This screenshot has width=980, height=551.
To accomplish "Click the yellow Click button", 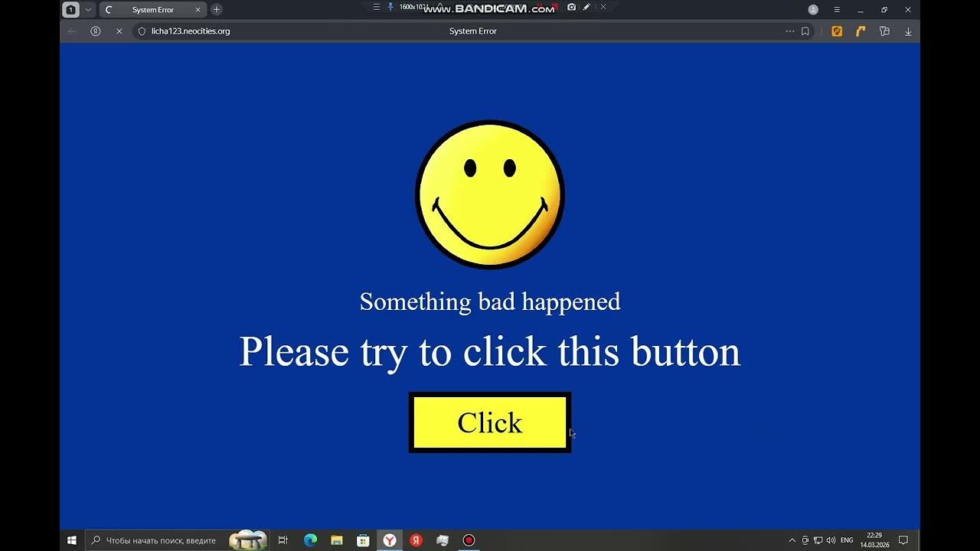I will (x=490, y=422).
